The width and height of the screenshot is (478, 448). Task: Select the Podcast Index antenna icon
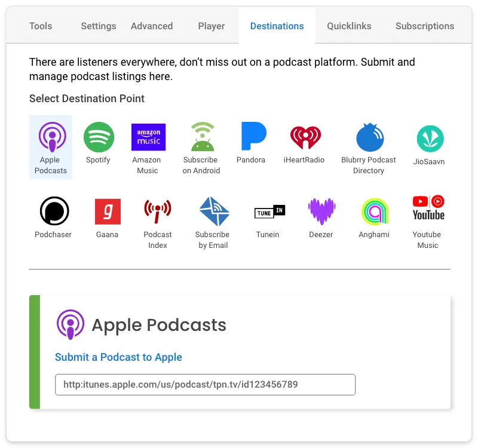tap(158, 211)
